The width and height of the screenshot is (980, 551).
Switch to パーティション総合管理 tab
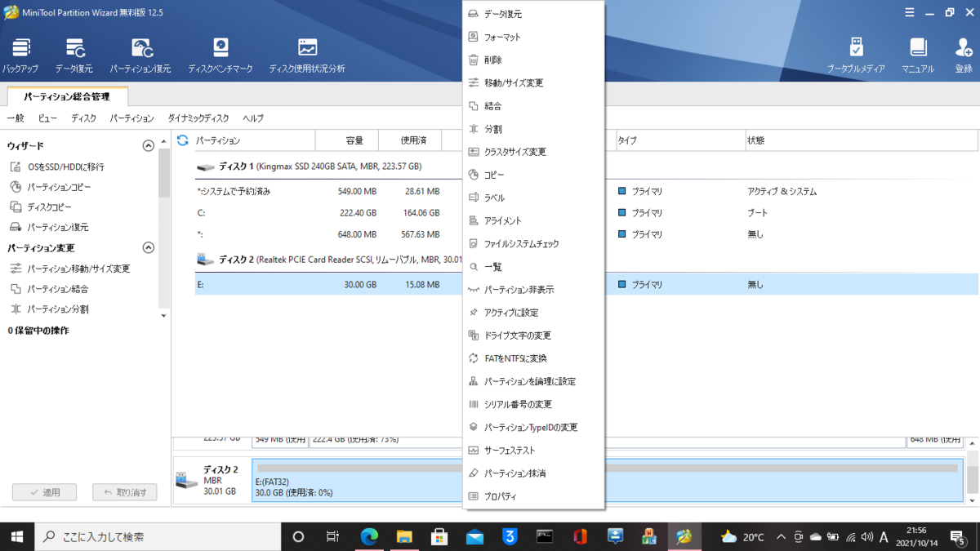point(65,96)
